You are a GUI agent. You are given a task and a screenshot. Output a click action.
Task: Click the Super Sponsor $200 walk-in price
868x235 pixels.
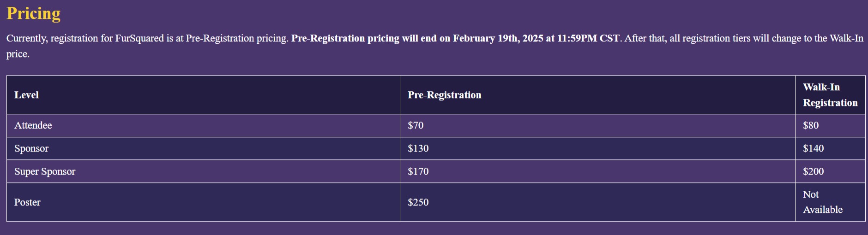[813, 171]
